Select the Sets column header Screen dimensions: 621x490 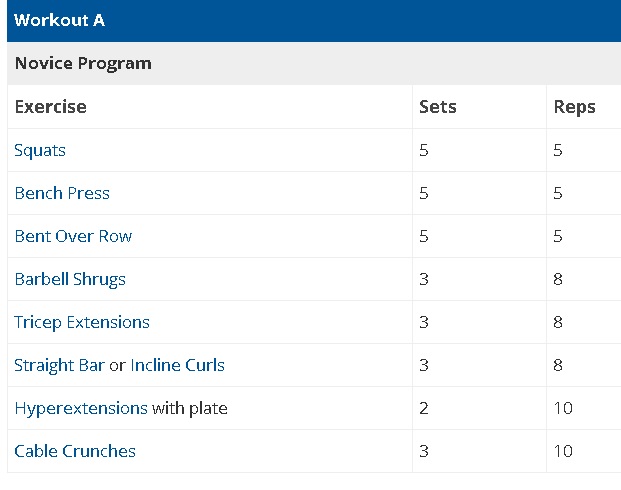click(x=438, y=107)
